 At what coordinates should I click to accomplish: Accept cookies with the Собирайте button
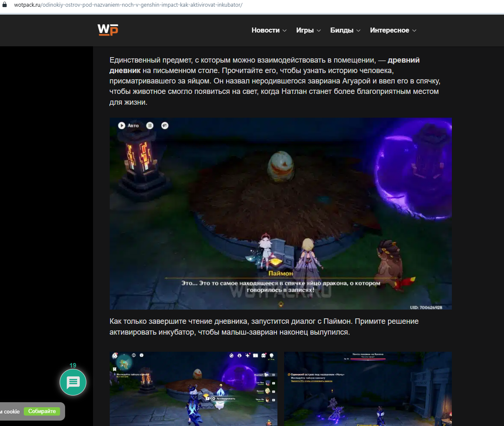point(42,411)
